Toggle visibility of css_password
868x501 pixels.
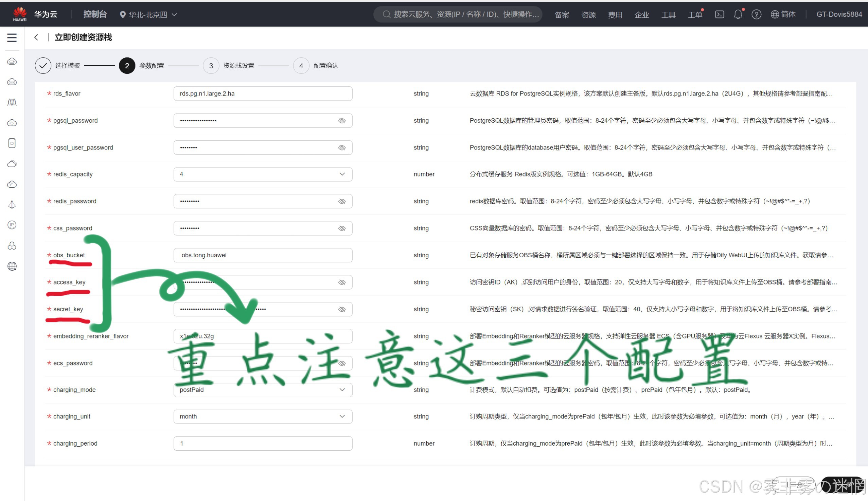[x=341, y=228]
